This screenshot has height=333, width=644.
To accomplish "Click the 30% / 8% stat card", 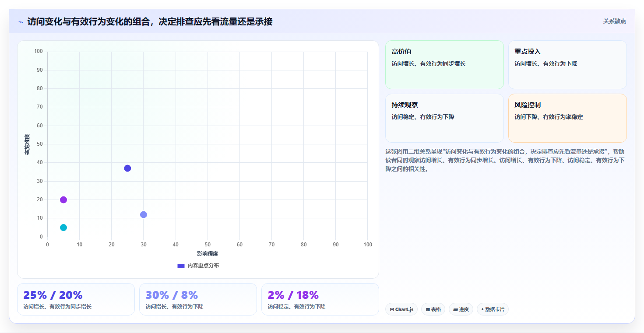I will (198, 299).
